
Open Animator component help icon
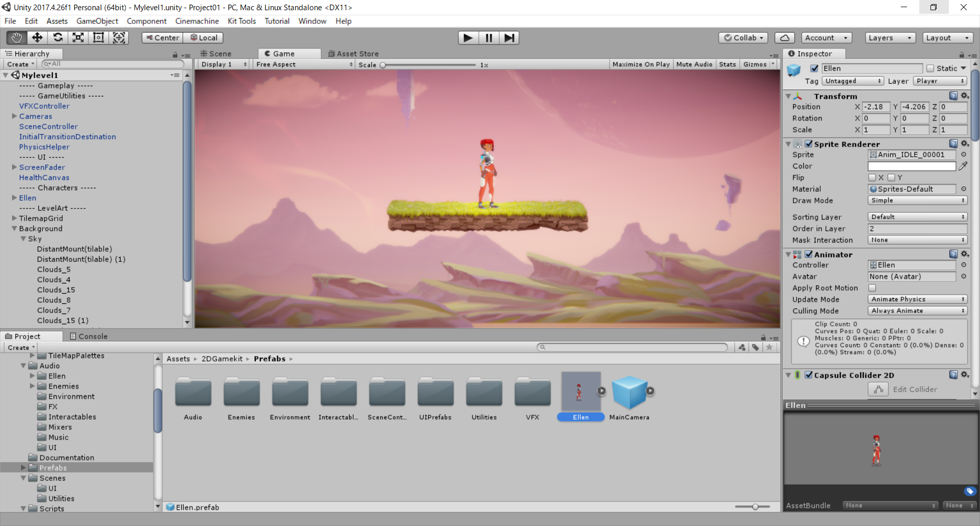click(x=953, y=254)
